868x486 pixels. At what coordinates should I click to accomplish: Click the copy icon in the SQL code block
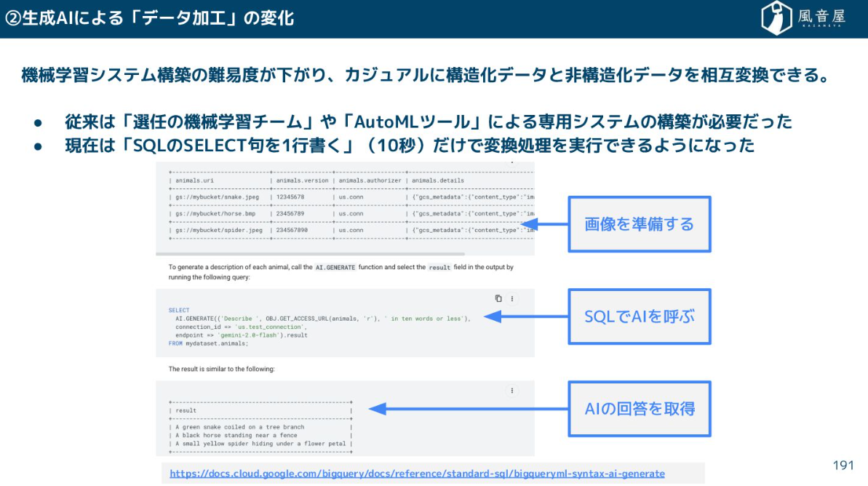click(498, 298)
